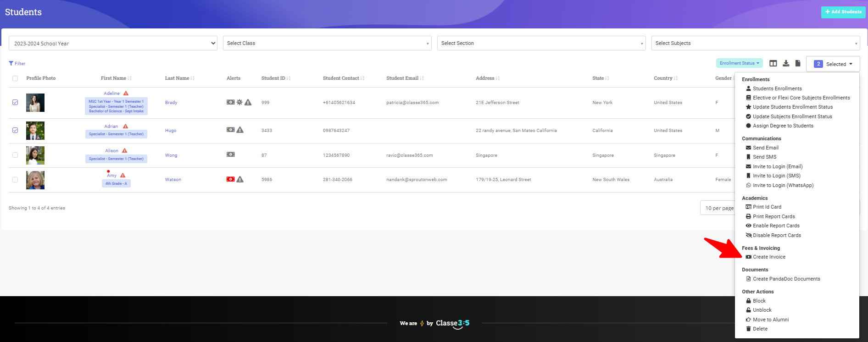This screenshot has height=342, width=868.
Task: Click the download export icon
Action: point(786,63)
